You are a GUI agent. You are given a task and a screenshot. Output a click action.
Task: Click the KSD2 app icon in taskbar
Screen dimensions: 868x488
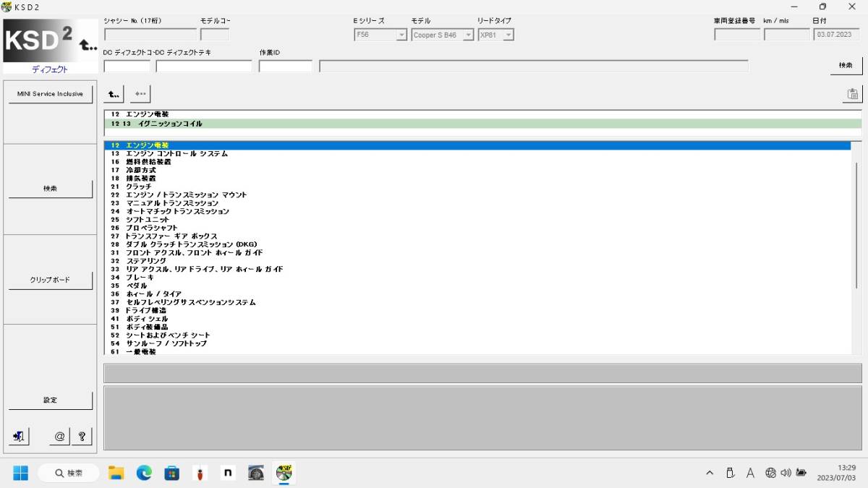click(x=284, y=473)
